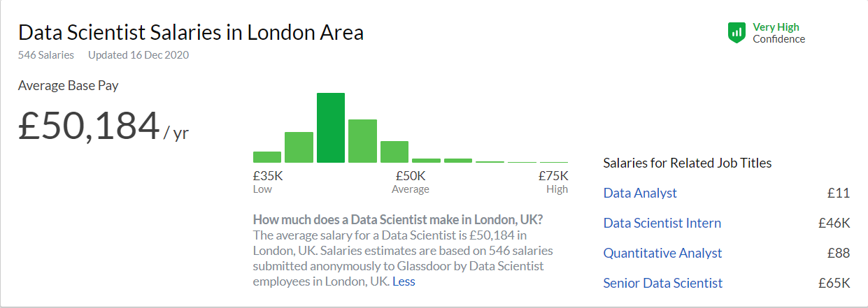Open the Quantitative Analyst salary link
This screenshot has height=308, width=868.
(663, 253)
